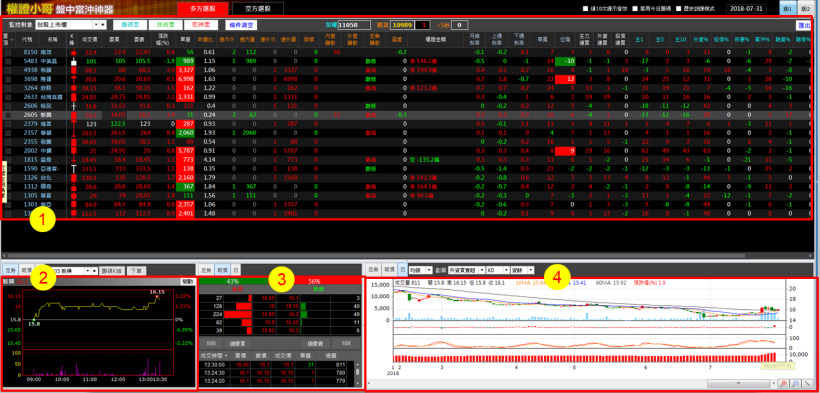Click the K-line chart horizontal scrollbar thumb
Screen dimensions: 820x393
coord(739,384)
